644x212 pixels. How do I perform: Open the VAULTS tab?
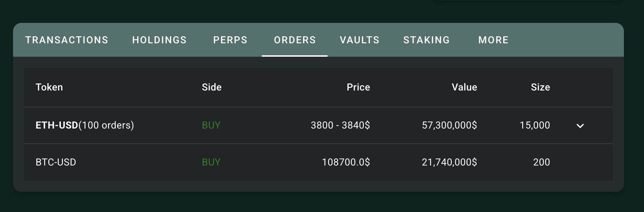coord(360,40)
